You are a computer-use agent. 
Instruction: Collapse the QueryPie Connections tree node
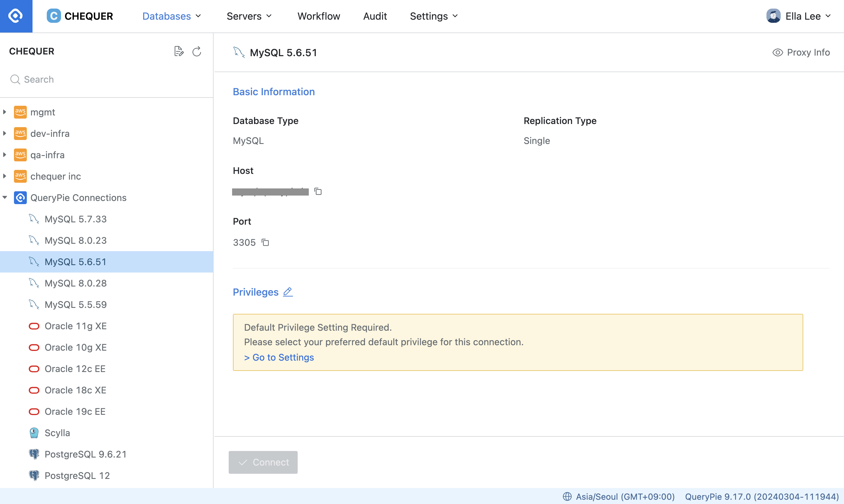point(5,198)
